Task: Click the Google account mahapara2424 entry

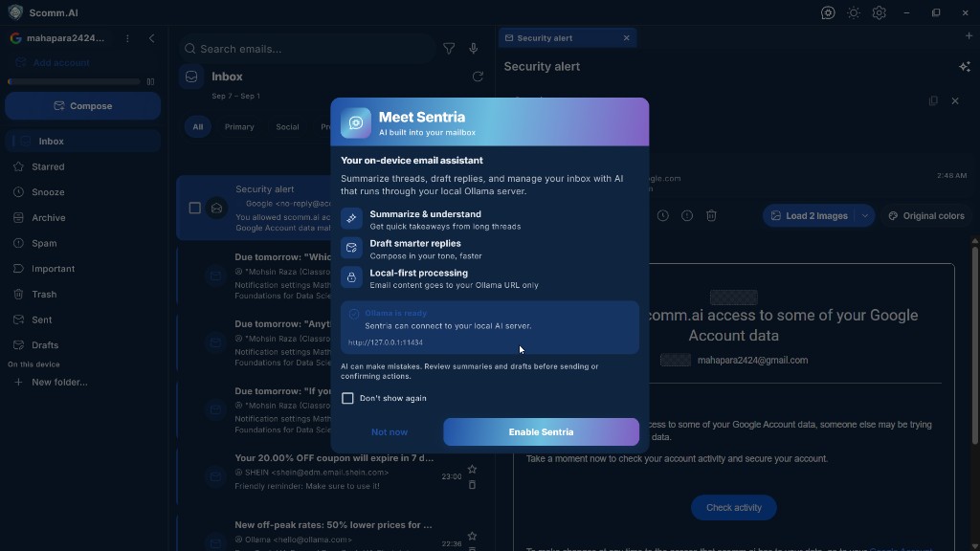Action: click(x=57, y=38)
